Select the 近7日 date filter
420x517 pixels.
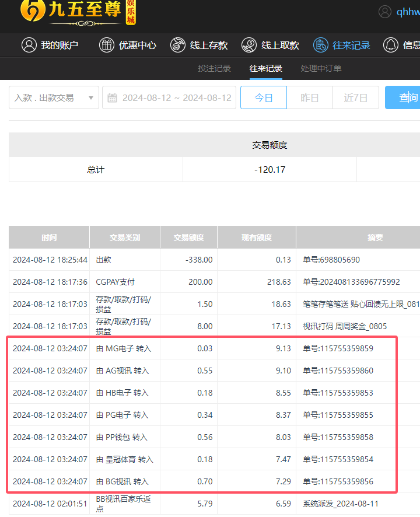click(356, 97)
